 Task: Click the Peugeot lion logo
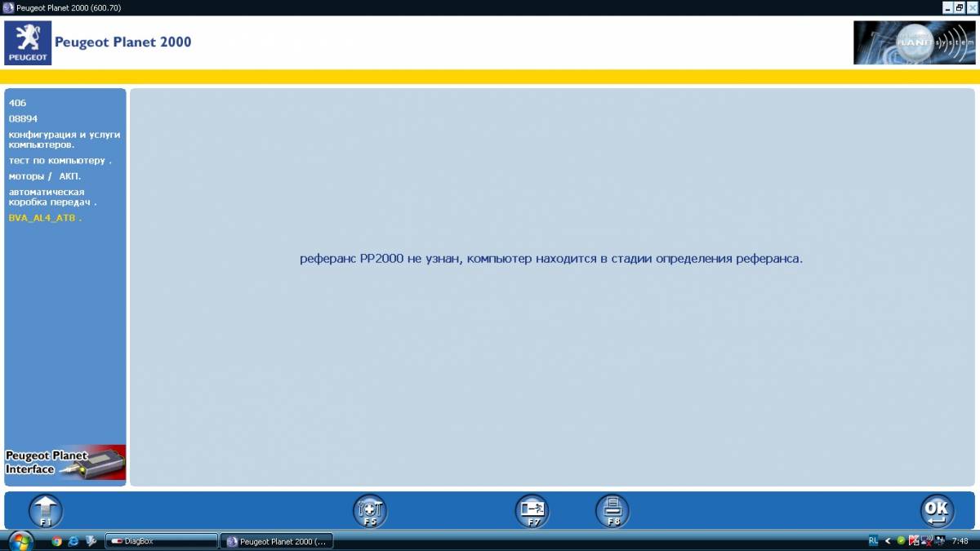28,43
